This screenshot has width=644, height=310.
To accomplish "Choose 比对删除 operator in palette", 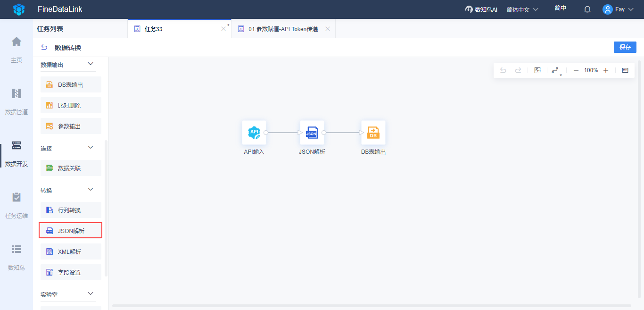I will coord(71,105).
